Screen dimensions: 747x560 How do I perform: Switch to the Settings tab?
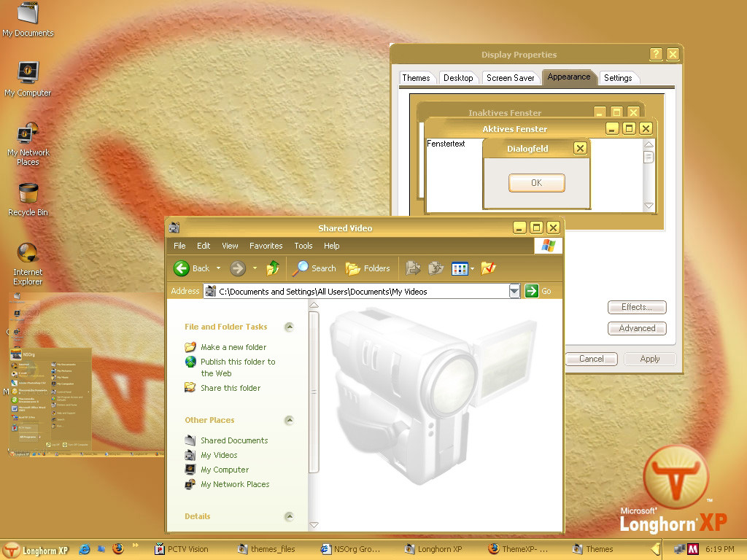tap(618, 77)
